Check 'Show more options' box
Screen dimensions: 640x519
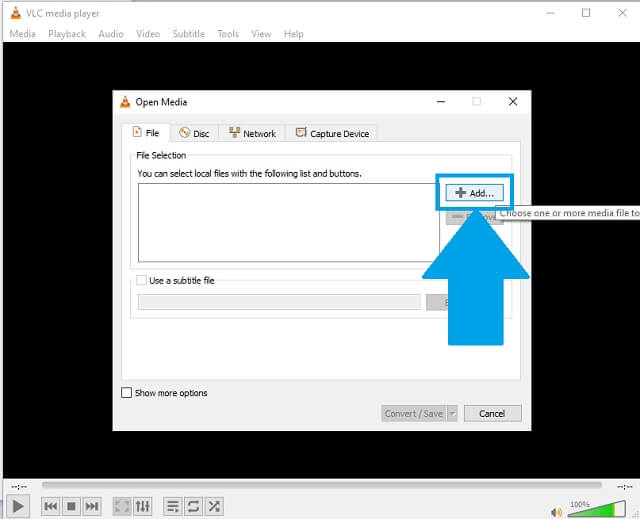click(x=127, y=393)
